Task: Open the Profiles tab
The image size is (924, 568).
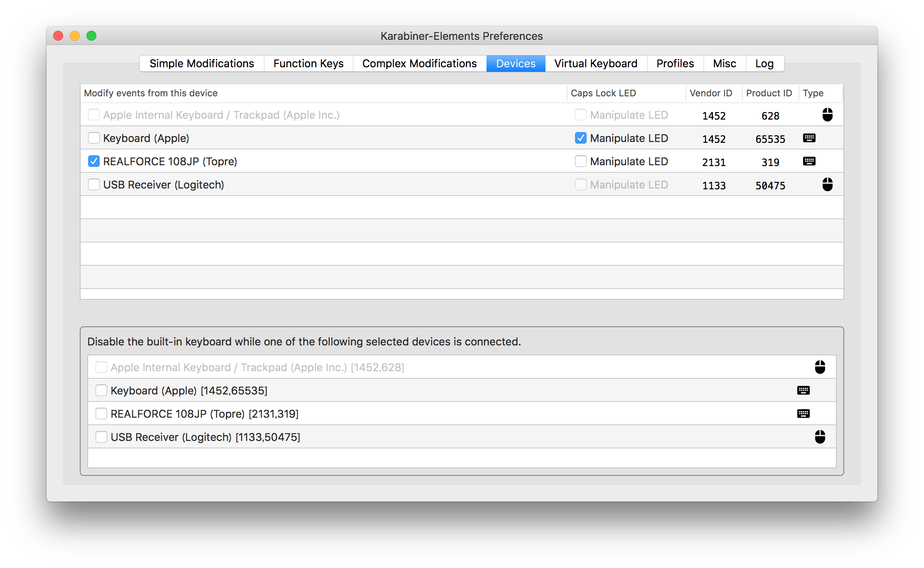Action: [x=675, y=64]
